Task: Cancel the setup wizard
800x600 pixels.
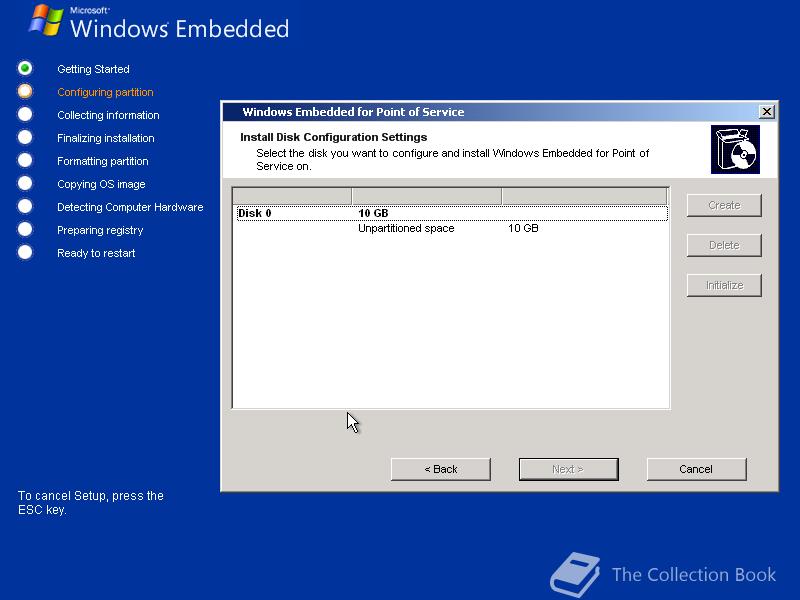Action: click(696, 469)
